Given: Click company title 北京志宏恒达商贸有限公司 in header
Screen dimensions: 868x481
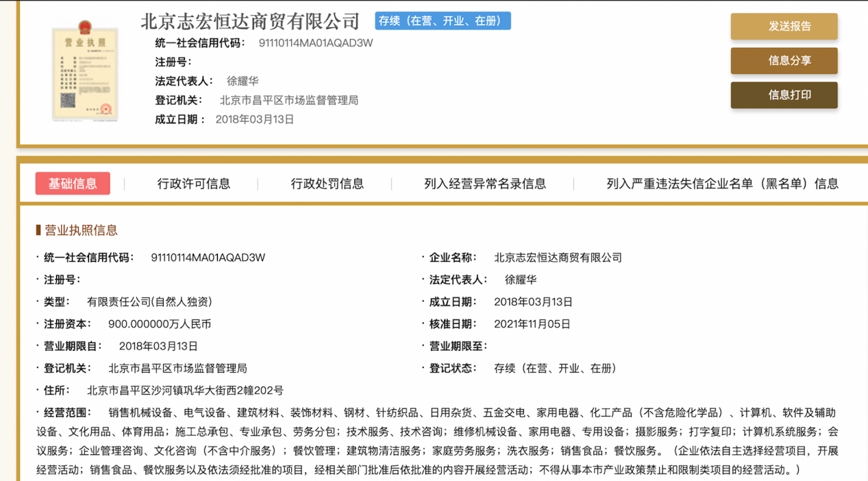Looking at the screenshot, I should (251, 21).
